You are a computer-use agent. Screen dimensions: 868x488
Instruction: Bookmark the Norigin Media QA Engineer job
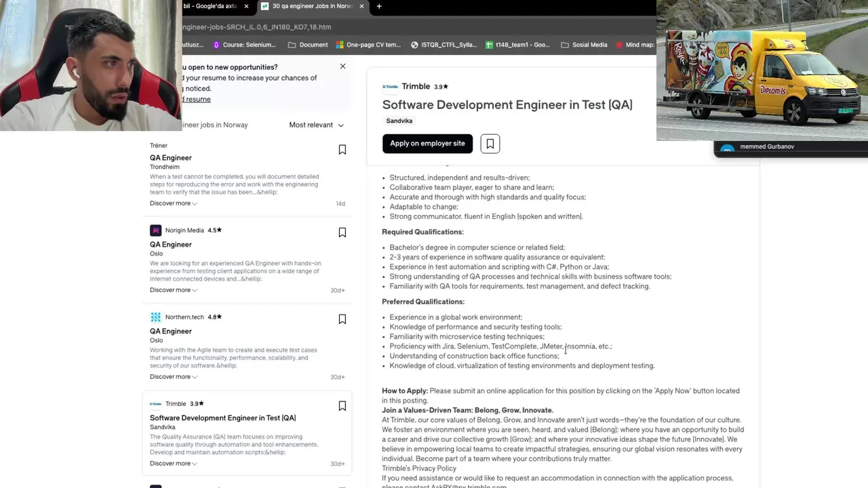(x=342, y=232)
